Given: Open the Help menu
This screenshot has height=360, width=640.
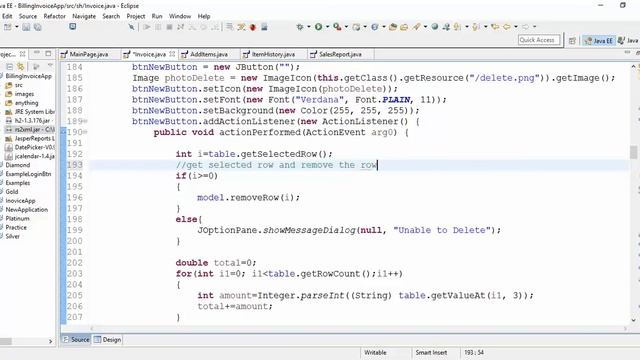Looking at the screenshot, I should click(x=204, y=16).
